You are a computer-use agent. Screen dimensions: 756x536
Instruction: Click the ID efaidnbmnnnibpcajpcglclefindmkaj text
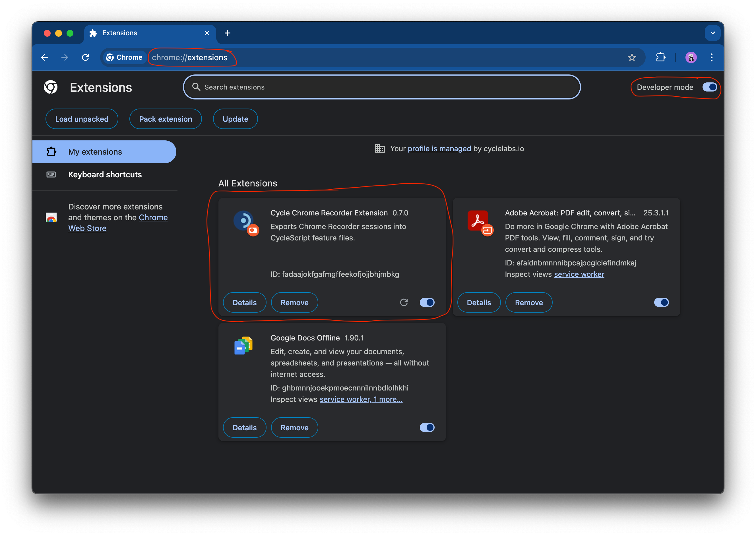tap(570, 263)
